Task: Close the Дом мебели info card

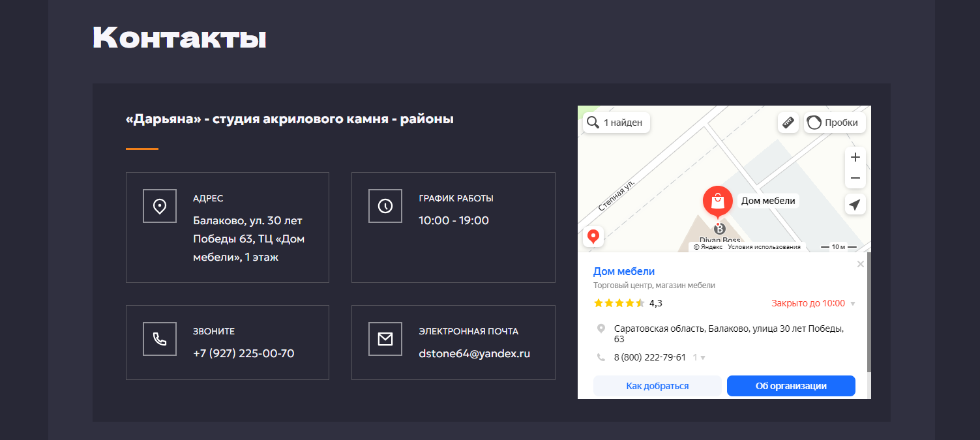Action: tap(860, 264)
